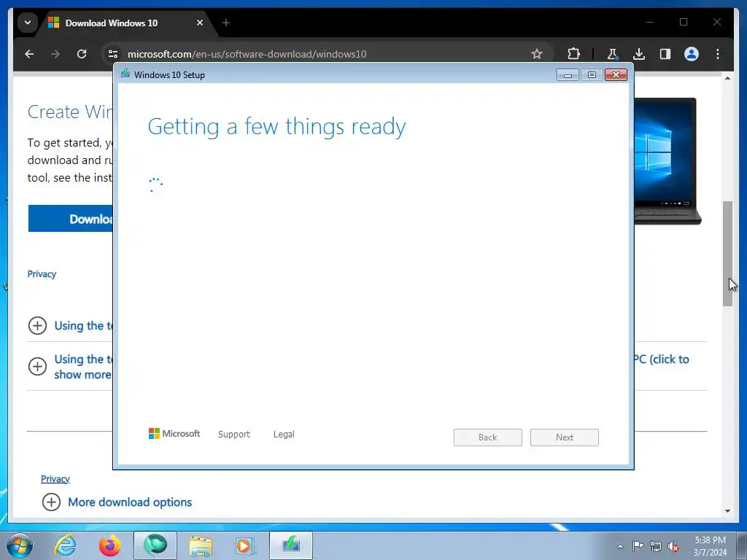
Task: Open Legal link in Setup dialog
Action: click(284, 435)
